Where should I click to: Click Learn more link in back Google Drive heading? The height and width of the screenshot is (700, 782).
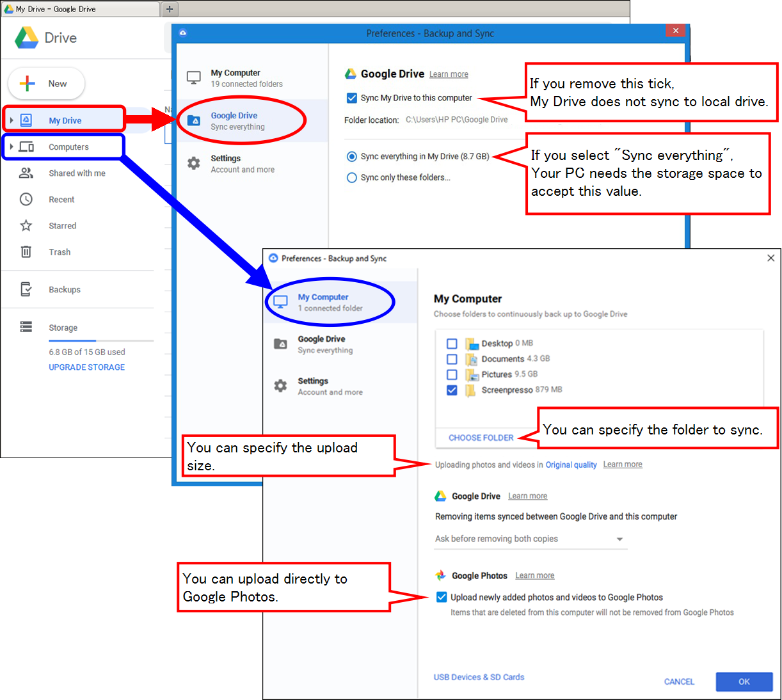tap(449, 74)
